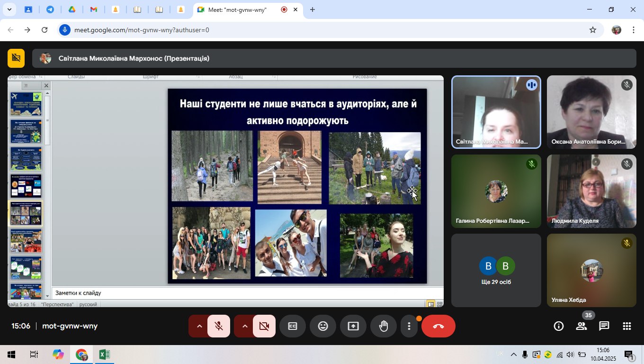Switch to the Gmail browser tab
Image resolution: width=644 pixels, height=364 pixels.
click(94, 9)
